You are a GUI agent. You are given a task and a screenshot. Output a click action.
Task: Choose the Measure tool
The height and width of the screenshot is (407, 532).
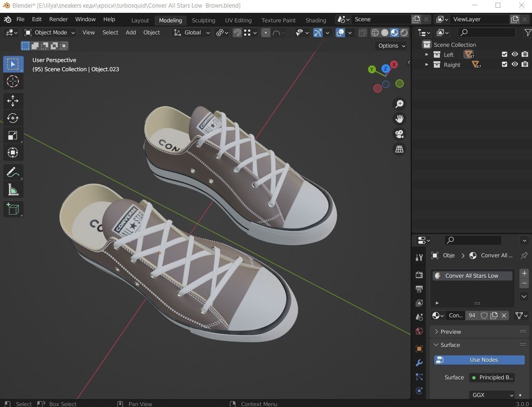[13, 190]
